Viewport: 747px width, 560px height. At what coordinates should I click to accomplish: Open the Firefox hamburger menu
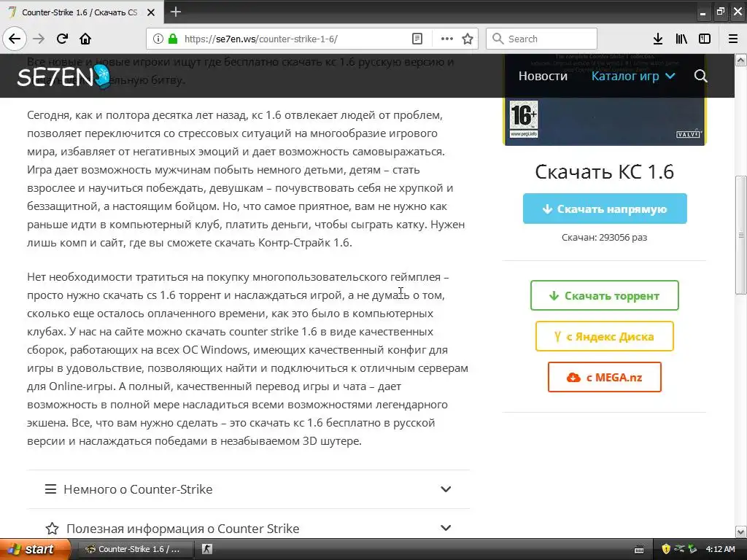click(x=733, y=39)
